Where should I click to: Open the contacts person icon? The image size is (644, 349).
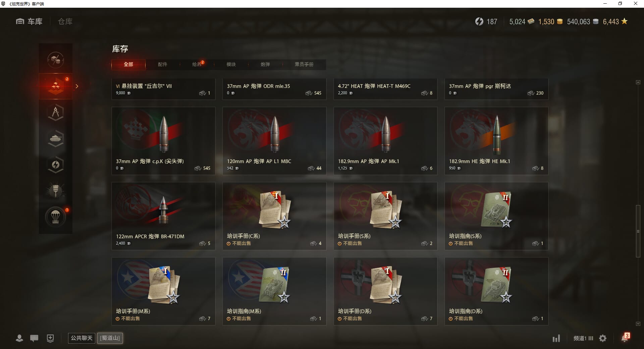tap(19, 338)
